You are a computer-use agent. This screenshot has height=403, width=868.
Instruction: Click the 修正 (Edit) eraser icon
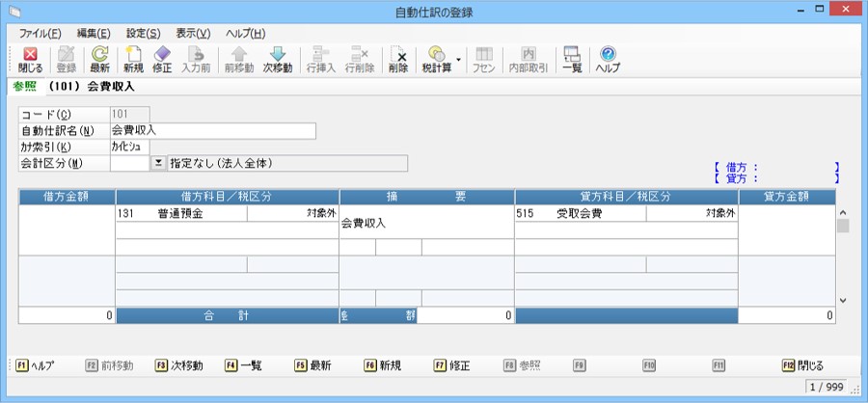coord(162,60)
